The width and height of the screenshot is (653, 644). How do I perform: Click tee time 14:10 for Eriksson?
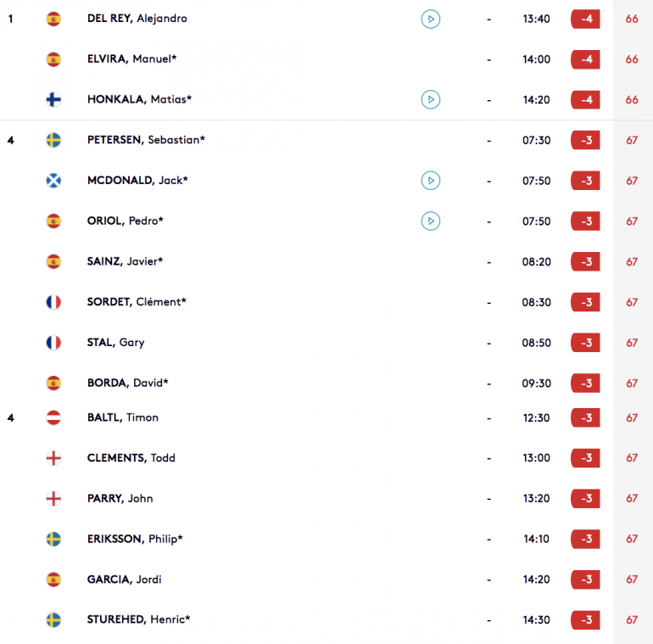click(x=536, y=539)
